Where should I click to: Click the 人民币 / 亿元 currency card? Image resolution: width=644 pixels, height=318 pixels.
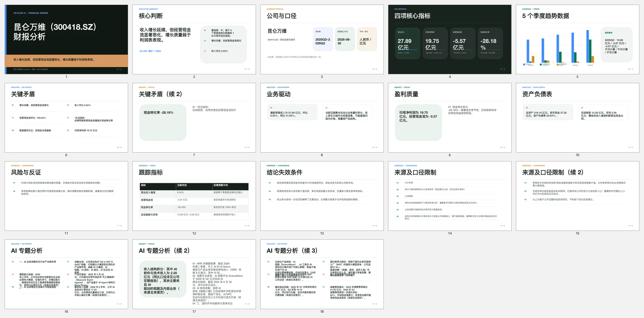(367, 39)
